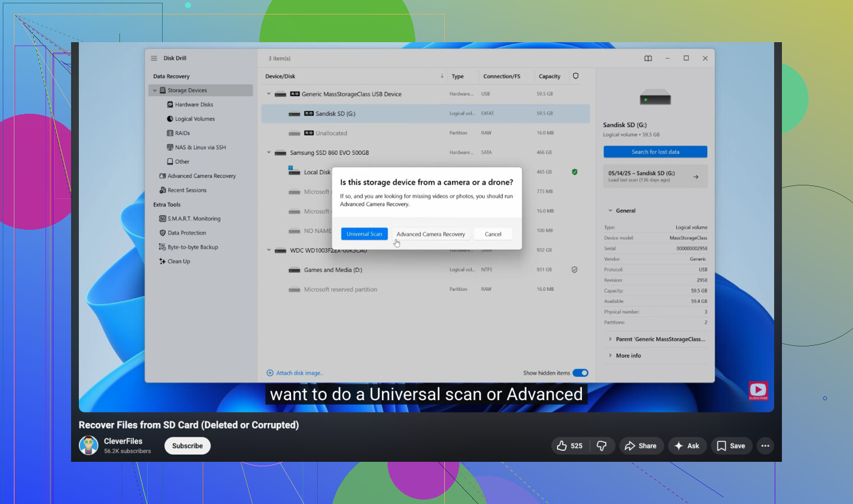The width and height of the screenshot is (853, 504).
Task: Sort by the Device/Disk column arrow
Action: (442, 76)
